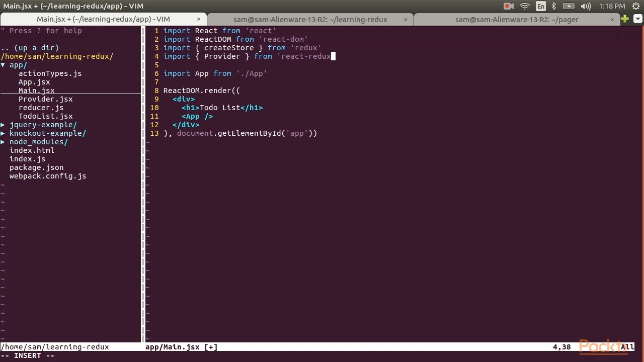This screenshot has width=644, height=362.
Task: Expand the node_modules/ folder arrow
Action: [x=3, y=142]
